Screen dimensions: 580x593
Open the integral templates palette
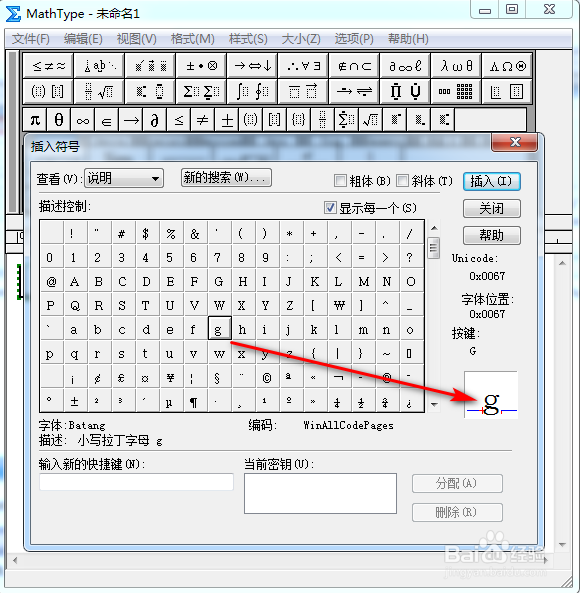point(252,91)
